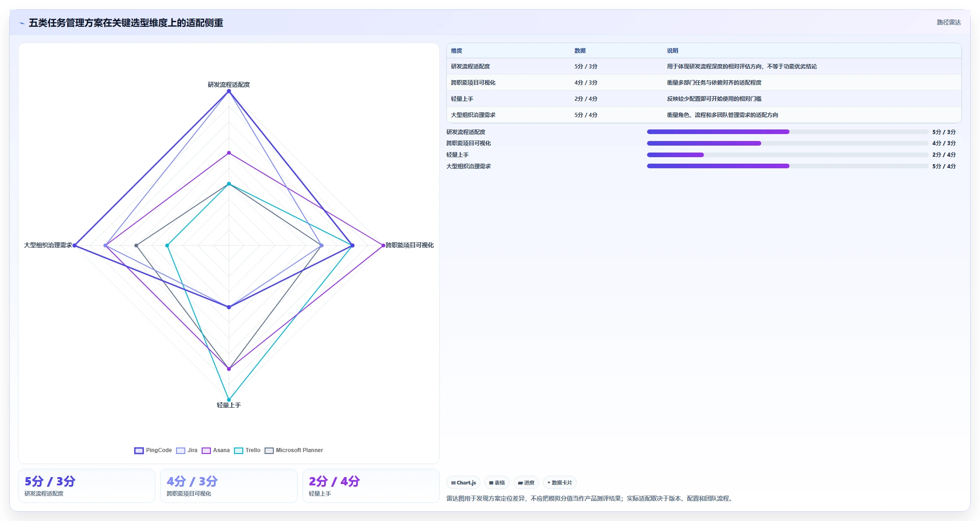Click the 路径雷达 label in header
Viewport: 980px width, 521px height.
click(949, 22)
